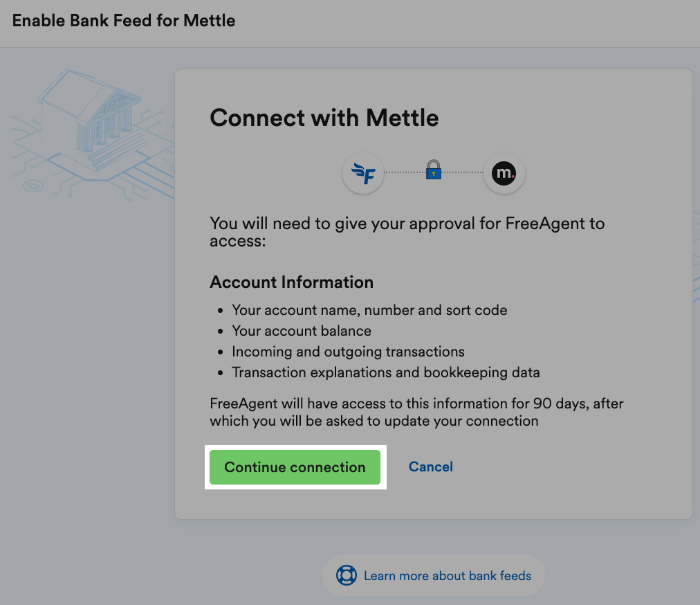Click the Cancel link
This screenshot has width=700, height=605.
[430, 467]
